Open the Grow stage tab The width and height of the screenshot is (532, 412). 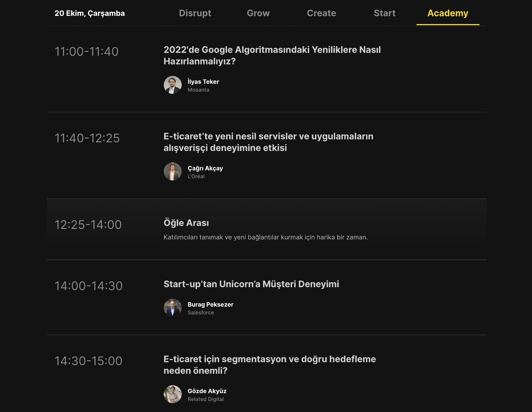(x=258, y=13)
